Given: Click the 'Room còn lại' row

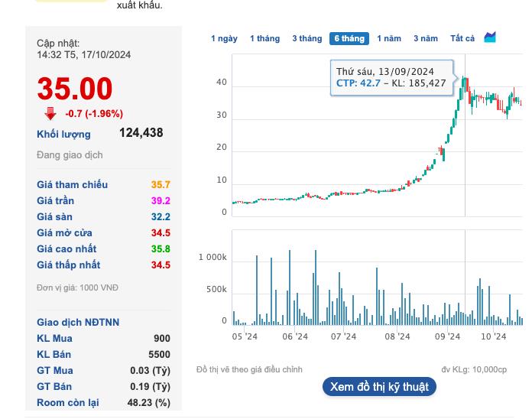Looking at the screenshot, I should [x=68, y=402].
